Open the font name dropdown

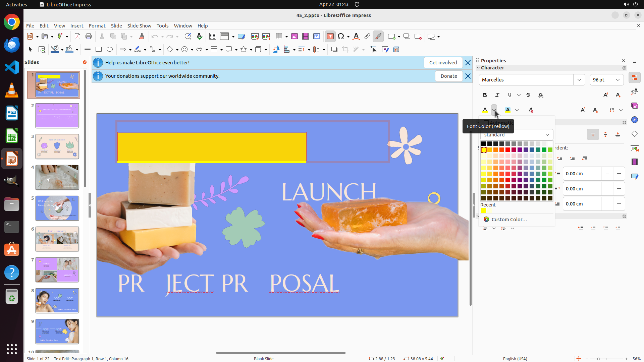click(579, 80)
